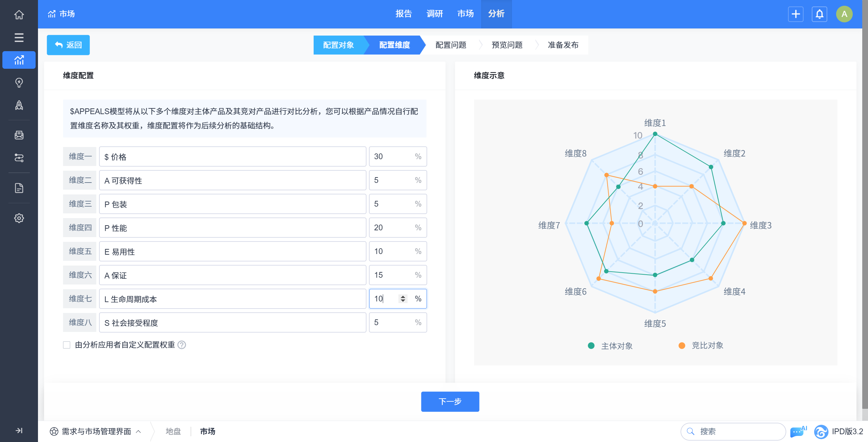The image size is (868, 442).
Task: Toggle 主体对象 legend series
Action: point(610,346)
